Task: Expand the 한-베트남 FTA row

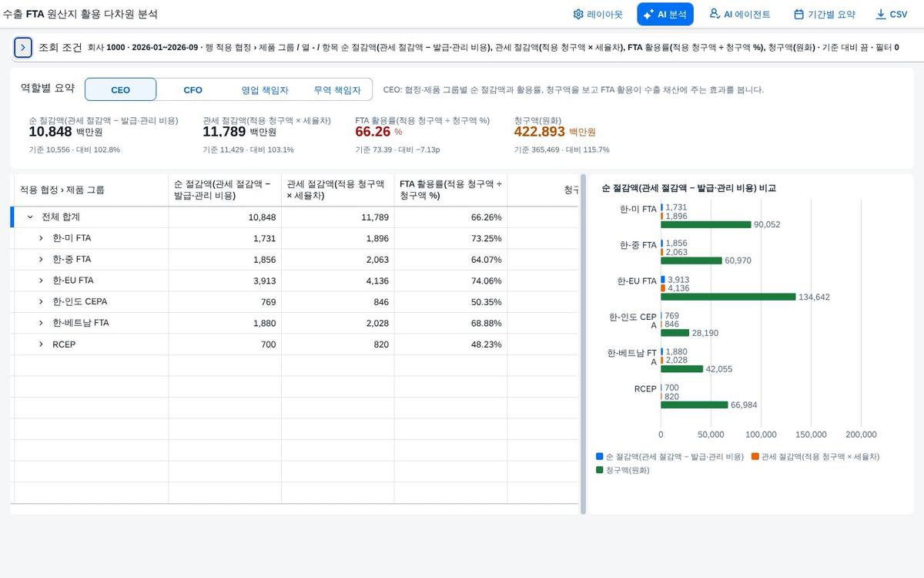Action: (41, 323)
